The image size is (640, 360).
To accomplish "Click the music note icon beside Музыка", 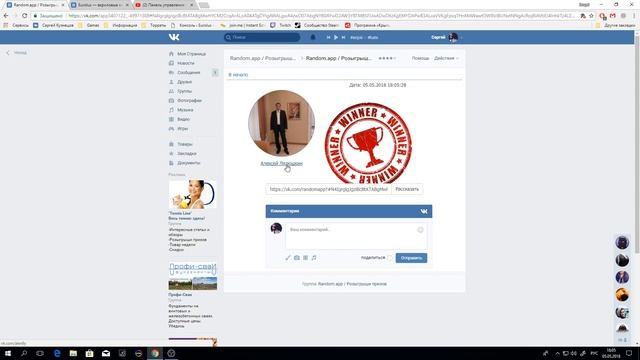I will (171, 110).
